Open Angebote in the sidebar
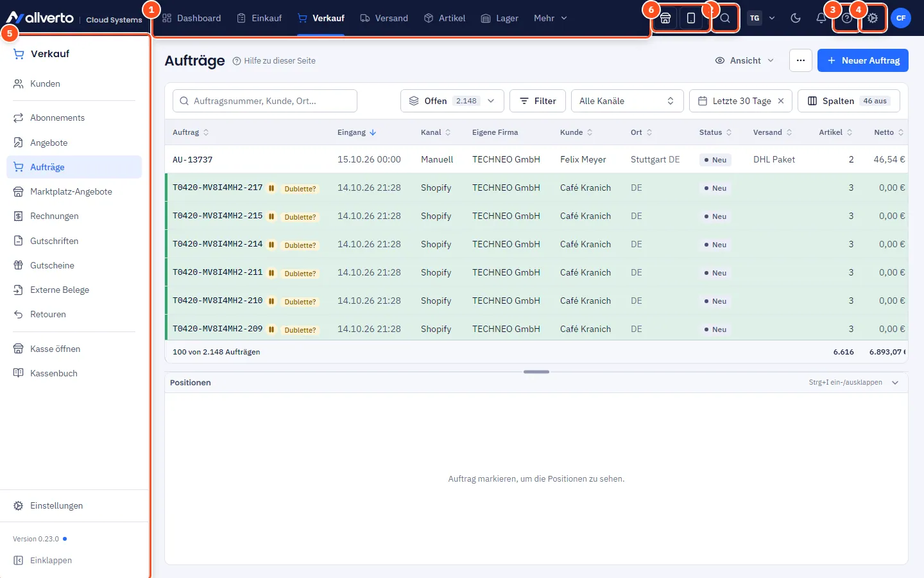 click(74, 143)
